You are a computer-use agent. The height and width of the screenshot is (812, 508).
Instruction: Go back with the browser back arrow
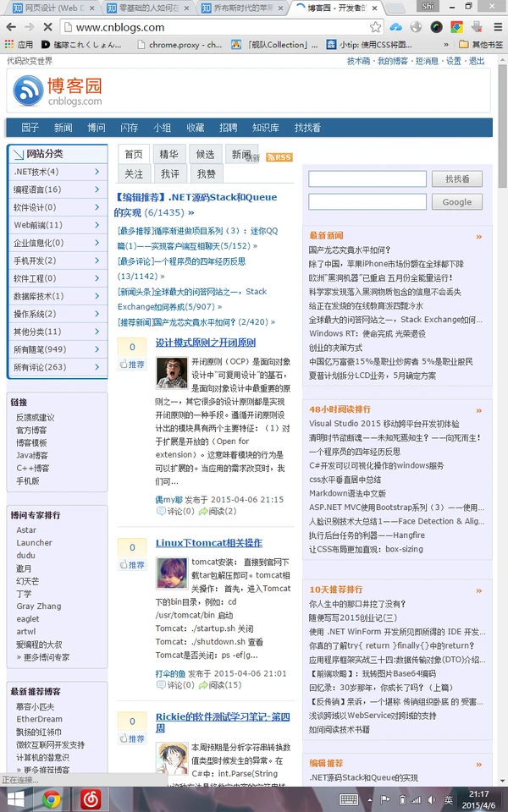tap(11, 27)
